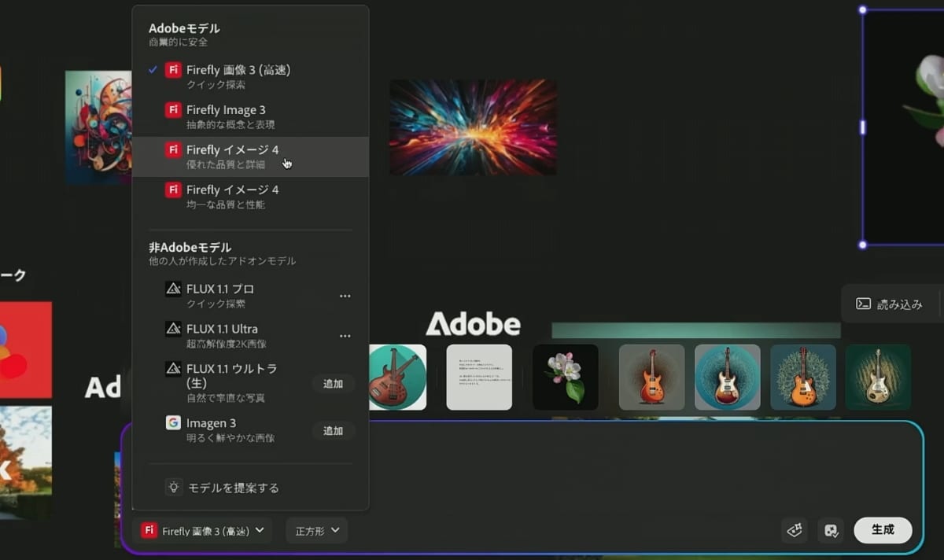
Task: Select Firefly 画像 3 (高速) model
Action: click(x=250, y=76)
